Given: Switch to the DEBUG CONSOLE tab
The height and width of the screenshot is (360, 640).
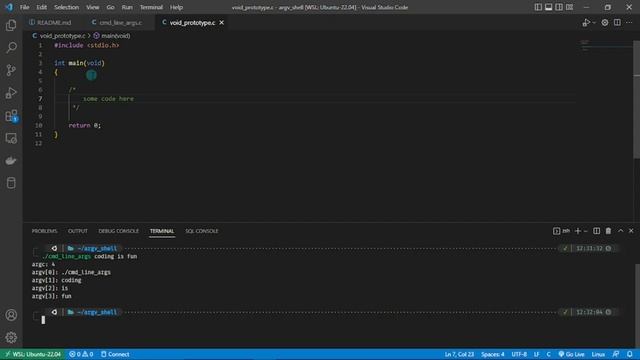Looking at the screenshot, I should (x=118, y=231).
